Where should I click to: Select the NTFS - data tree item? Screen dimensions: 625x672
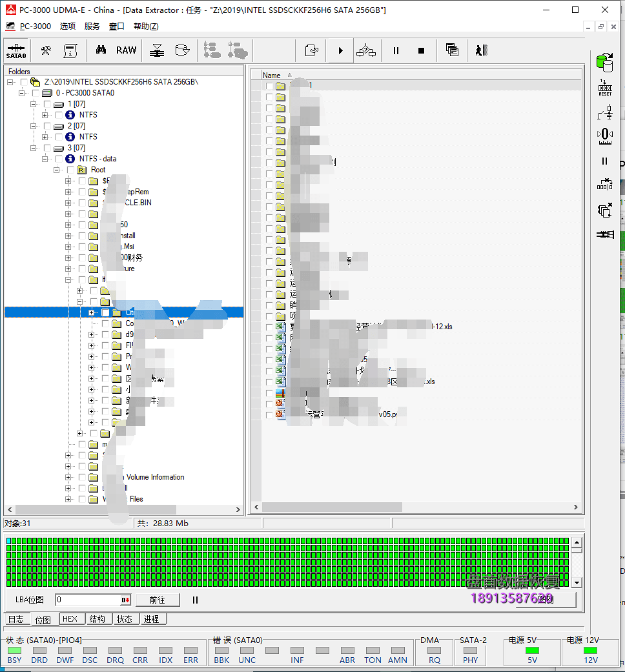(97, 159)
